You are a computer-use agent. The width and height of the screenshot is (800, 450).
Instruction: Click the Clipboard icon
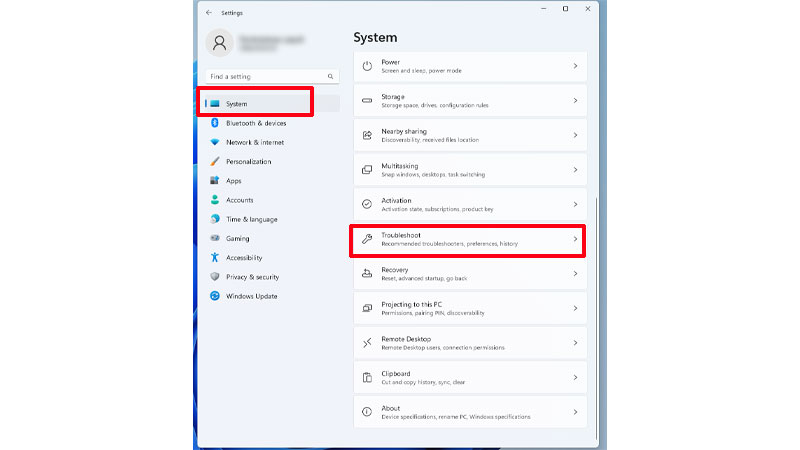(x=367, y=378)
